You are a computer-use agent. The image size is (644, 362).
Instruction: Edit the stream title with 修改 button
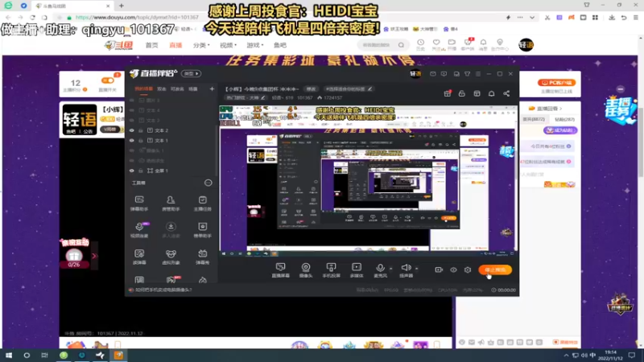coord(311,88)
